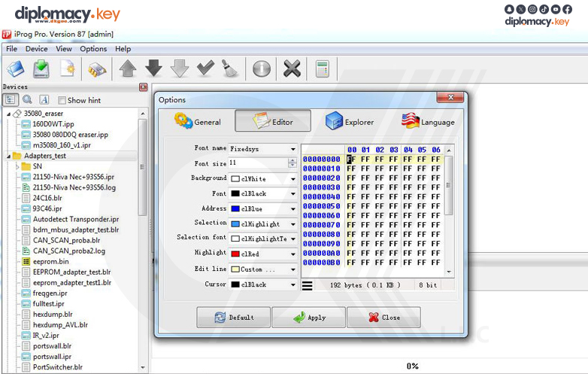Collapse the 35080_eraser tree node

coord(8,114)
